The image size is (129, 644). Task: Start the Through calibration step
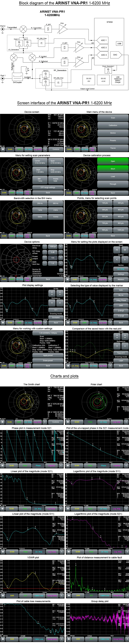pos(113,184)
